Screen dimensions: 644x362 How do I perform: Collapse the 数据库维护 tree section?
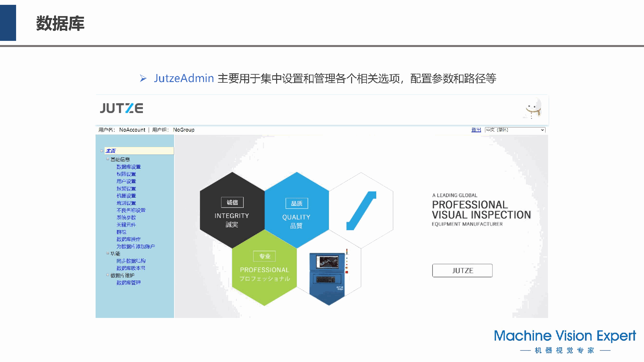coord(108,275)
